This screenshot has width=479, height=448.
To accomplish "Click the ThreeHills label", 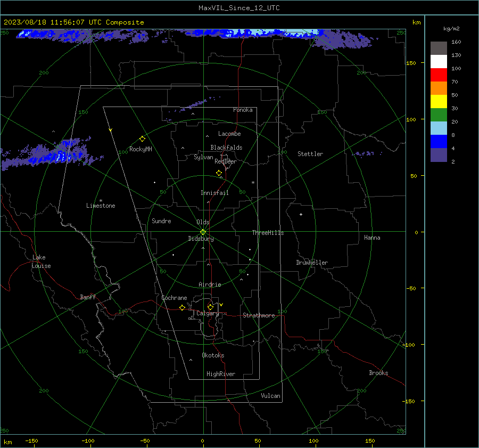I will tap(268, 233).
